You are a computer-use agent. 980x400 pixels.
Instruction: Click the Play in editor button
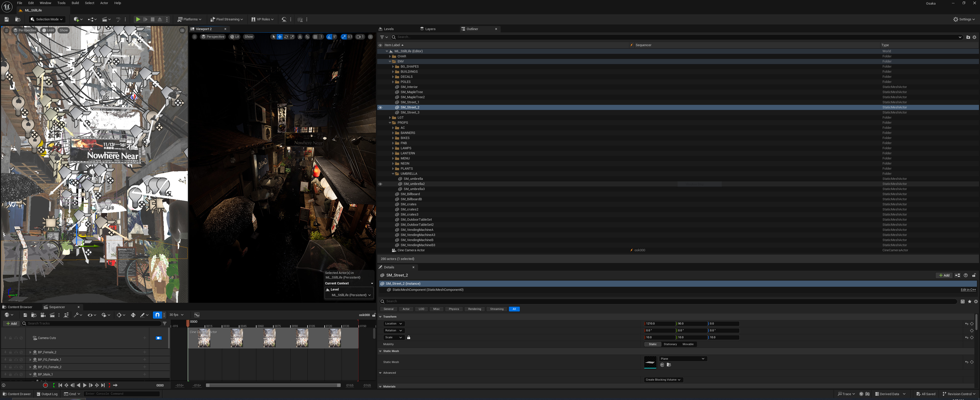[138, 19]
